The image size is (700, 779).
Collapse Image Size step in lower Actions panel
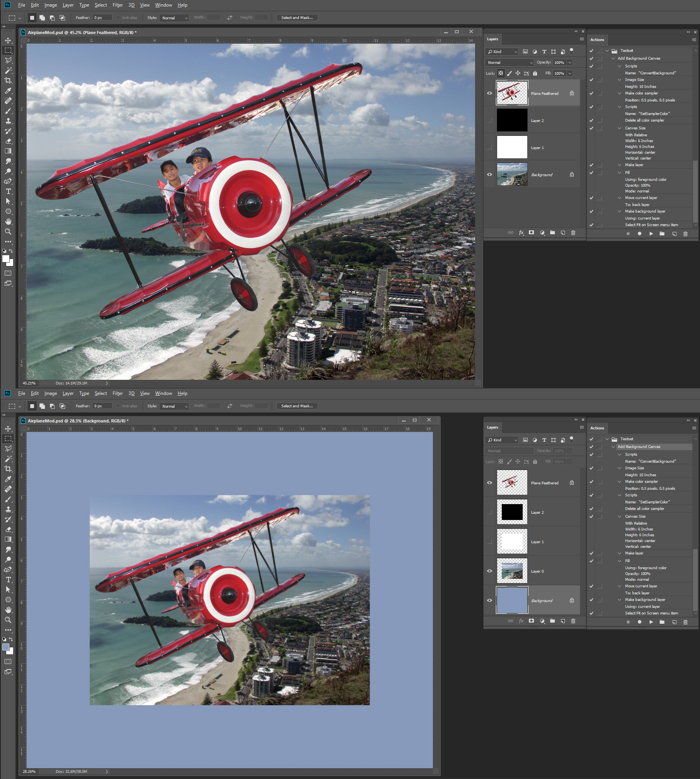click(619, 468)
